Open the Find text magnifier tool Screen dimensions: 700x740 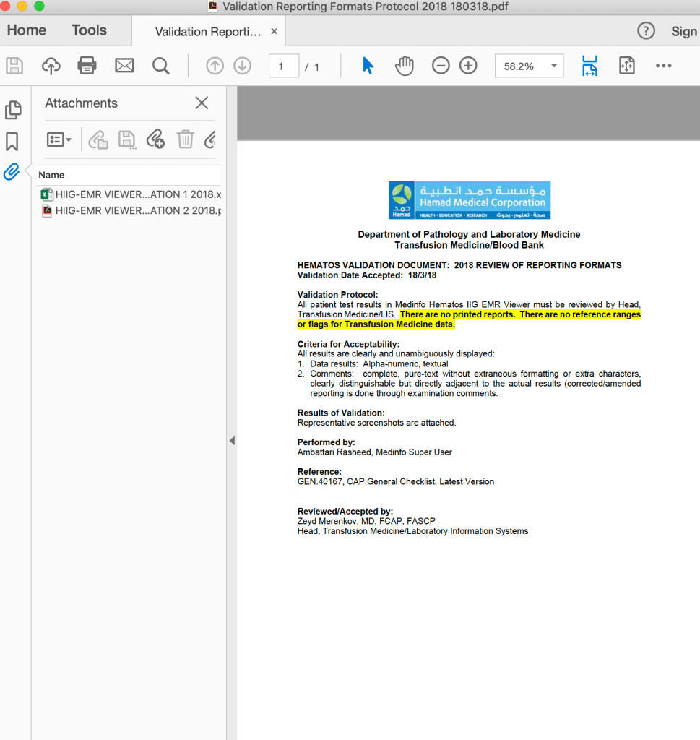tap(160, 66)
